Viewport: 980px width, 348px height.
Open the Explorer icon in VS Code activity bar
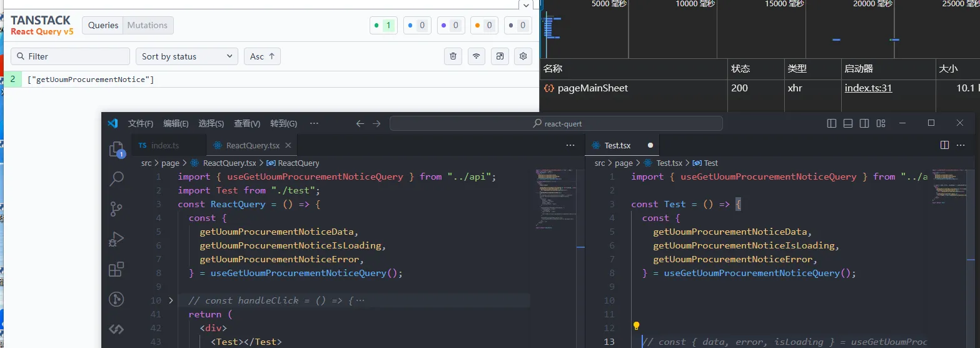point(116,149)
